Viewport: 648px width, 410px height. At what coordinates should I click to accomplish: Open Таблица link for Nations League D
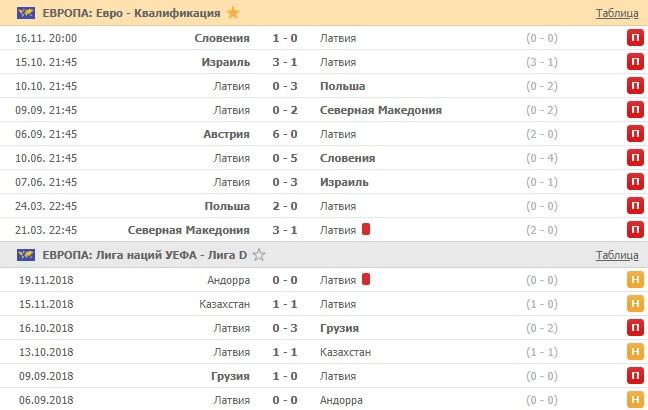[x=618, y=255]
